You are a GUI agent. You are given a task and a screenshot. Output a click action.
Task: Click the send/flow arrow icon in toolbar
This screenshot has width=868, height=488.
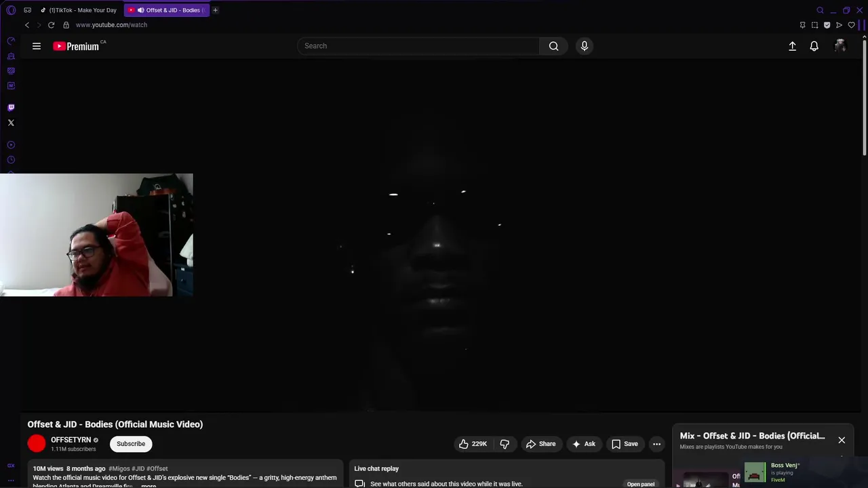839,25
